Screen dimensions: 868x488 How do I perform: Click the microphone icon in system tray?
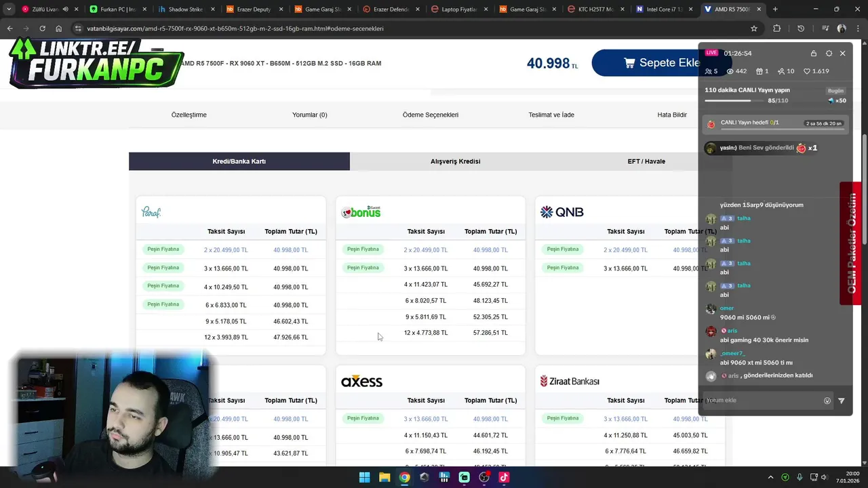click(800, 477)
